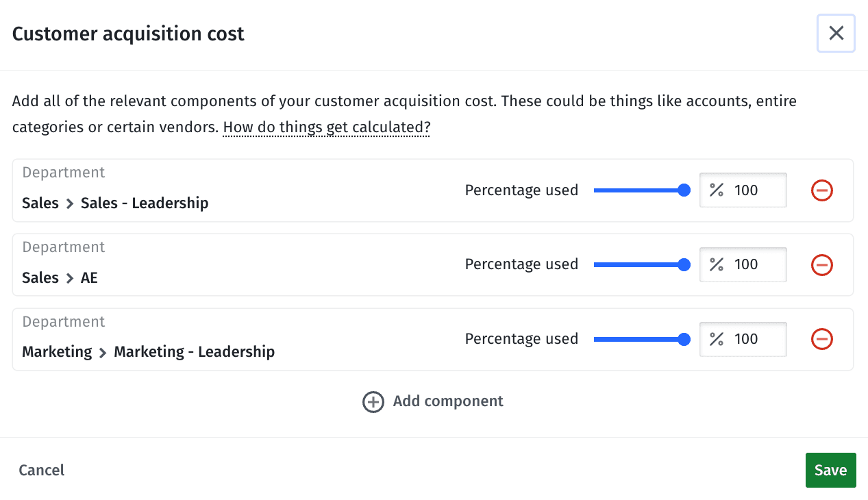Viewport: 868px width, 500px height.
Task: Remove the Marketing - Leadership component
Action: coord(821,339)
